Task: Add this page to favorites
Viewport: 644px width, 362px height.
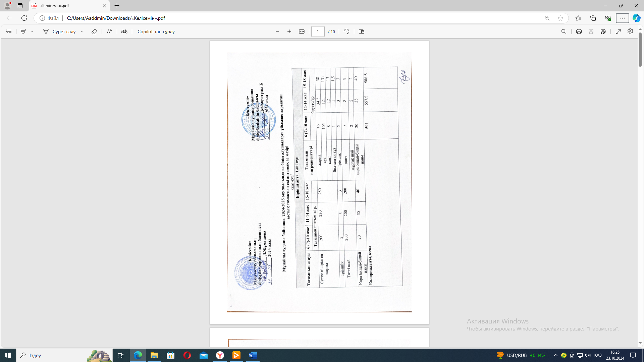Action: (x=560, y=18)
